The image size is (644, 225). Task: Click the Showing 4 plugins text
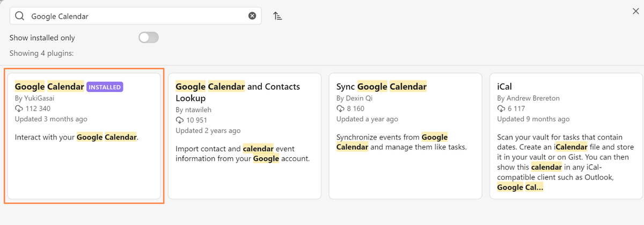tap(41, 53)
